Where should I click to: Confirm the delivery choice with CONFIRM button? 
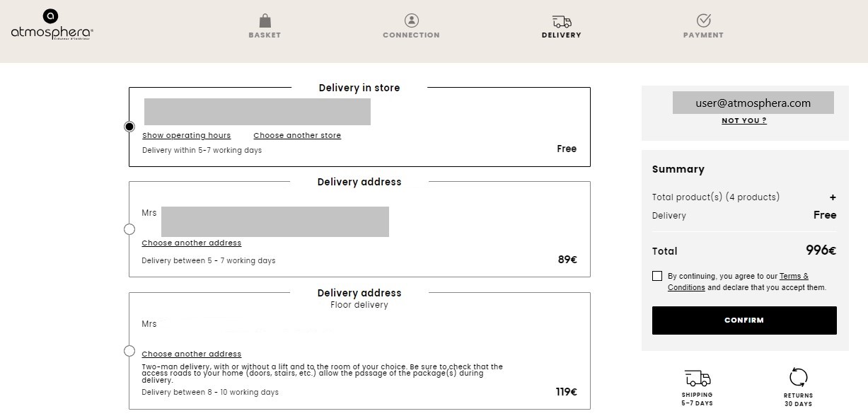click(x=744, y=320)
